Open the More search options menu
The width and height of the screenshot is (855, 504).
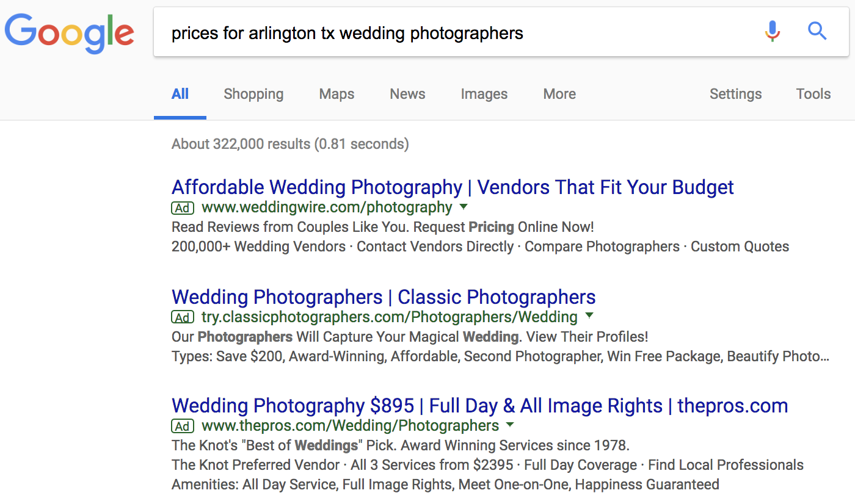pyautogui.click(x=559, y=94)
